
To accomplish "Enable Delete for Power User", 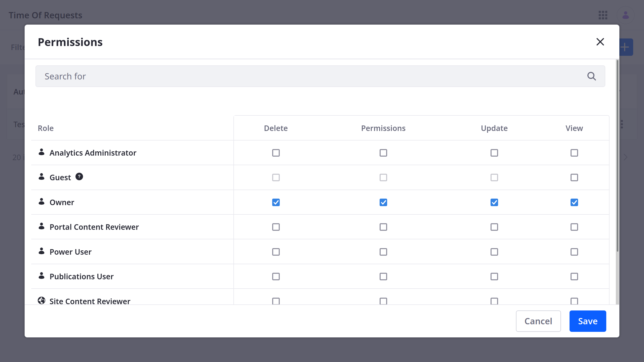I will [276, 252].
